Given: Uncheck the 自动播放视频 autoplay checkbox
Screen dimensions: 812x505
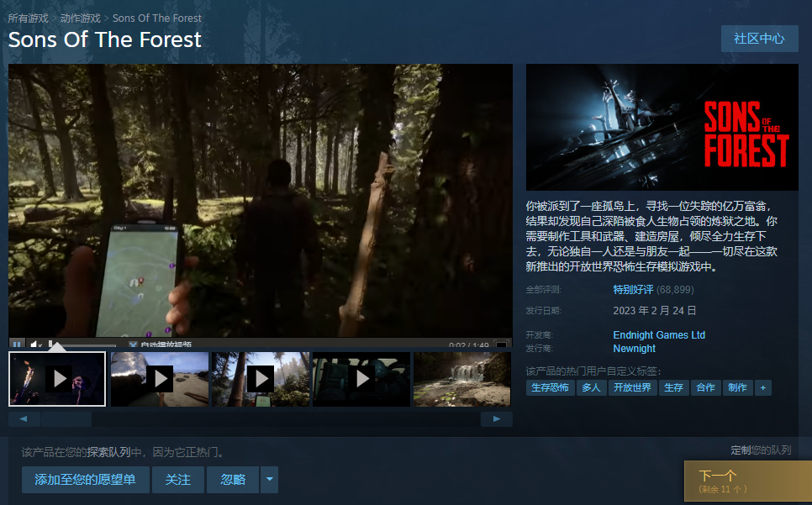Looking at the screenshot, I should point(133,345).
